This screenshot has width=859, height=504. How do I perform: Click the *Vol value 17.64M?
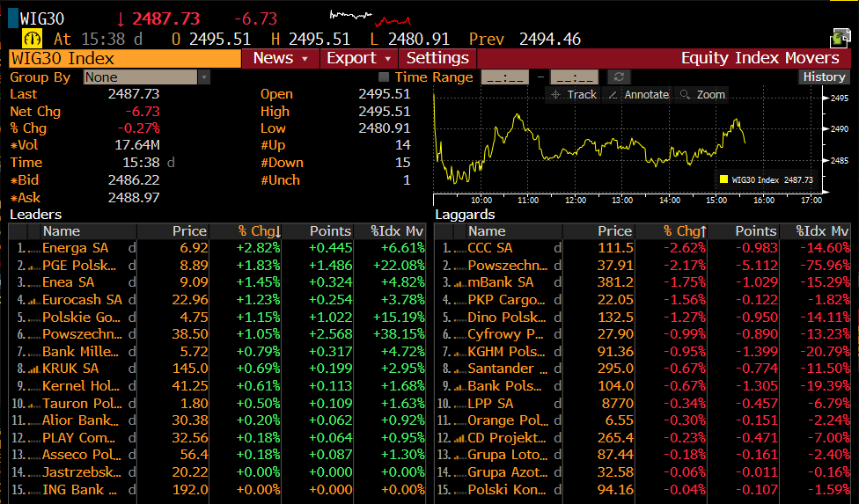tap(137, 145)
